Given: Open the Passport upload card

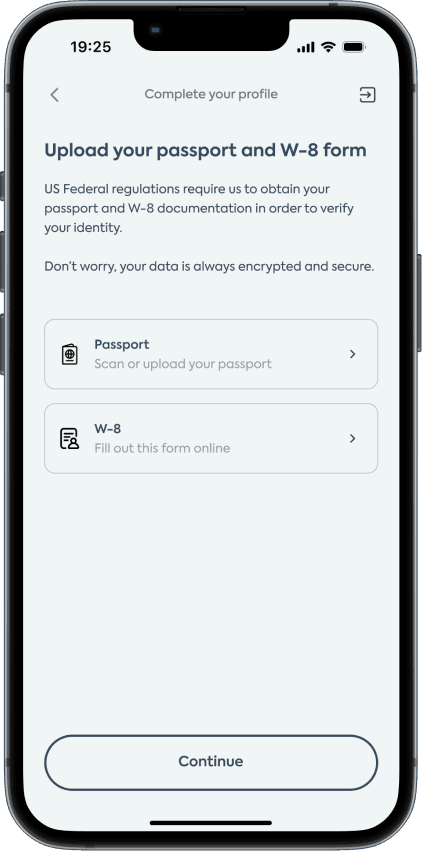Looking at the screenshot, I should [x=211, y=354].
